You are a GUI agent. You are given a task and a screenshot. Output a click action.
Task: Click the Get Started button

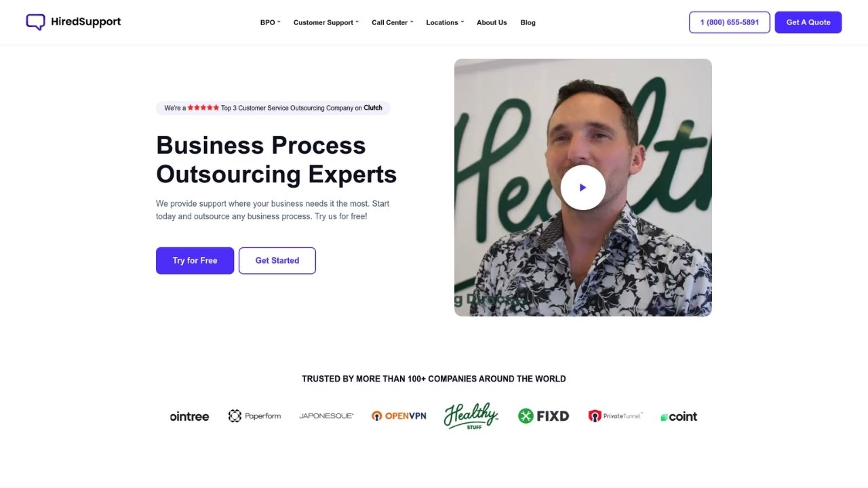click(x=277, y=260)
